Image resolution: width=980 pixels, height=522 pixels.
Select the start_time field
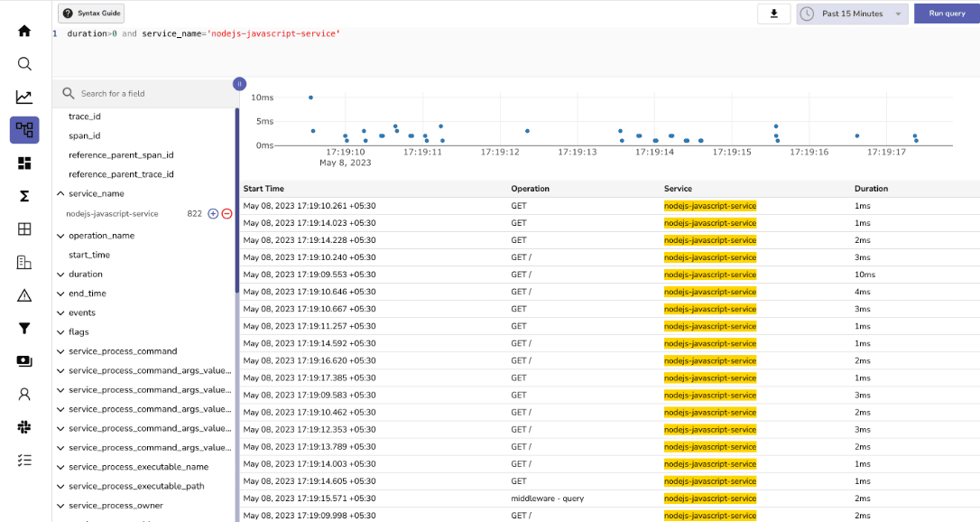(88, 255)
